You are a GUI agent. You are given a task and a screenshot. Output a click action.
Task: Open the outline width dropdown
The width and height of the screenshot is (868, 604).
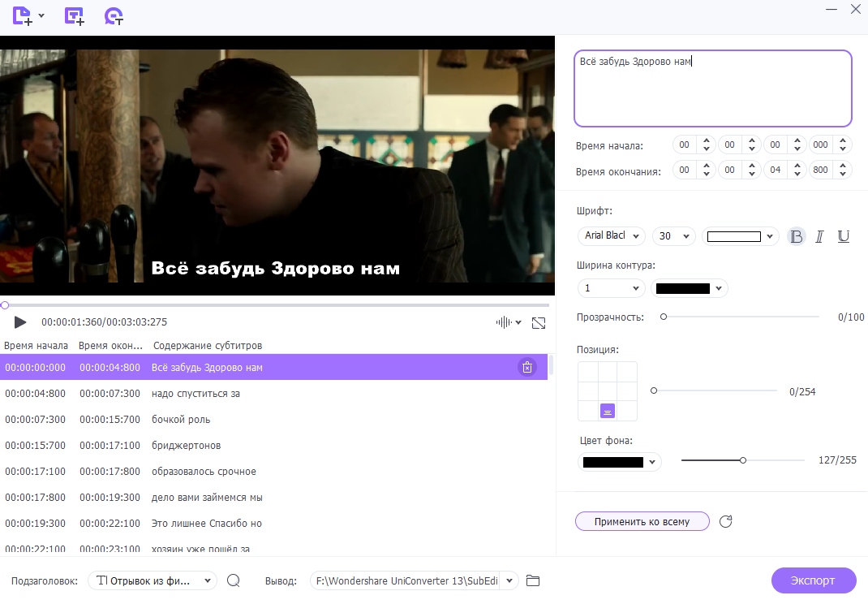click(611, 288)
